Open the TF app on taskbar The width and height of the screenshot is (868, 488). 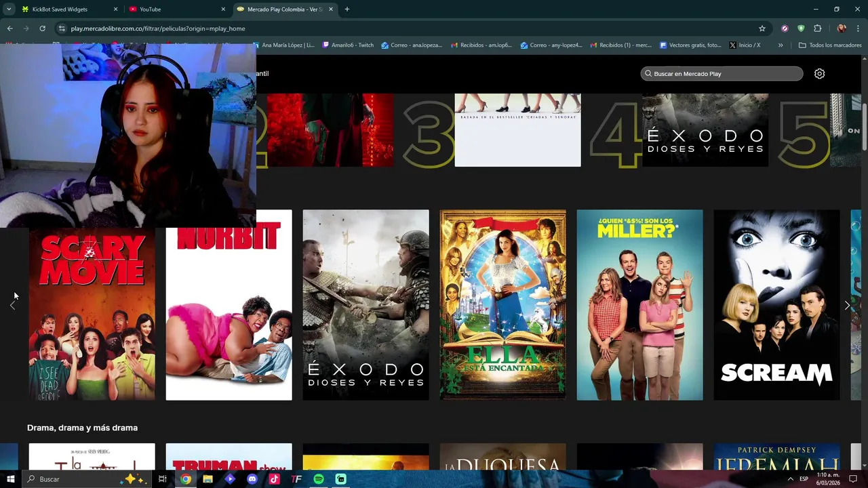click(296, 479)
